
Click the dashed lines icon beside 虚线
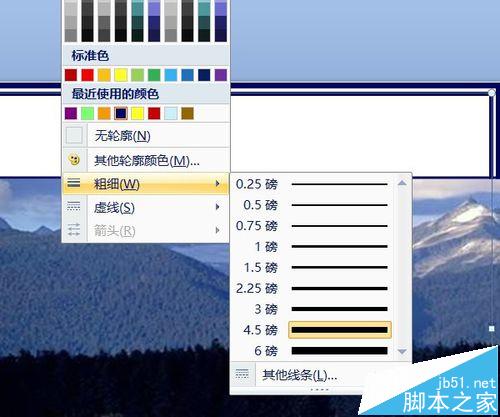pyautogui.click(x=74, y=206)
